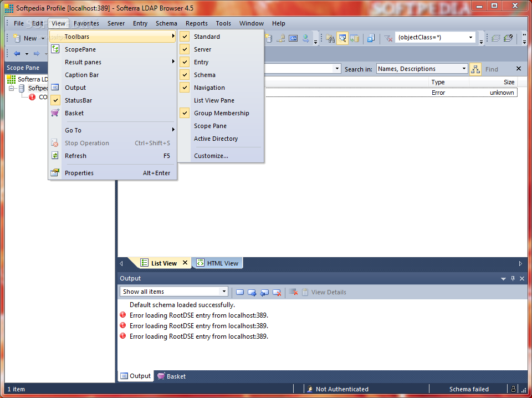The height and width of the screenshot is (398, 532).
Task: Open the objectClass filter dropdown
Action: coord(470,38)
